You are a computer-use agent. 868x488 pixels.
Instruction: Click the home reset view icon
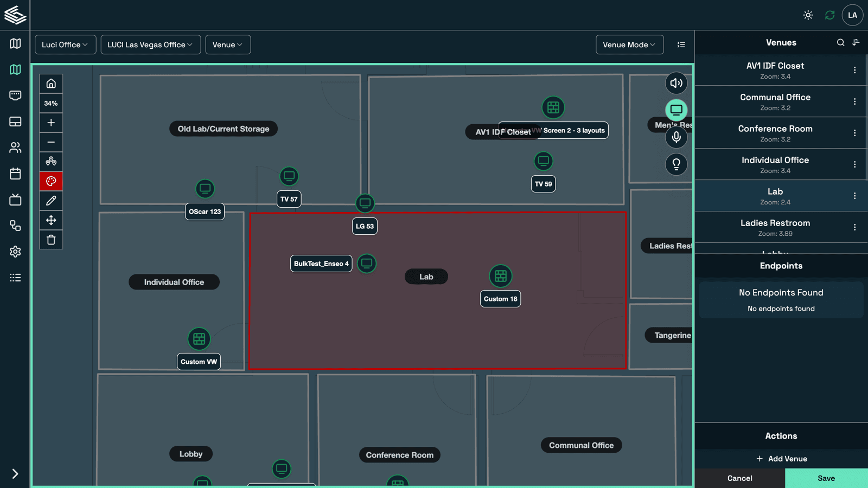click(x=51, y=84)
